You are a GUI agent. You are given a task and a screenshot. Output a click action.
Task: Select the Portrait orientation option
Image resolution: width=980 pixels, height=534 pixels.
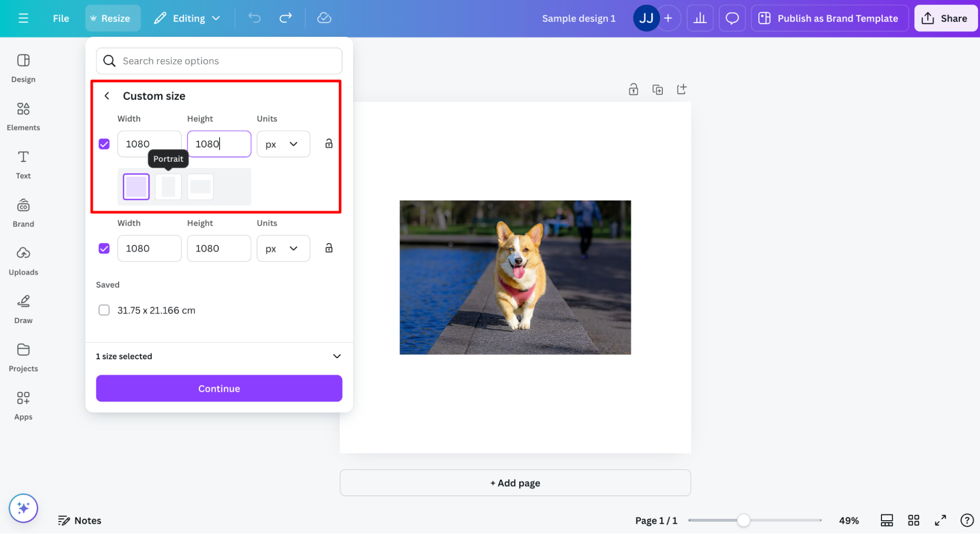[x=168, y=186]
